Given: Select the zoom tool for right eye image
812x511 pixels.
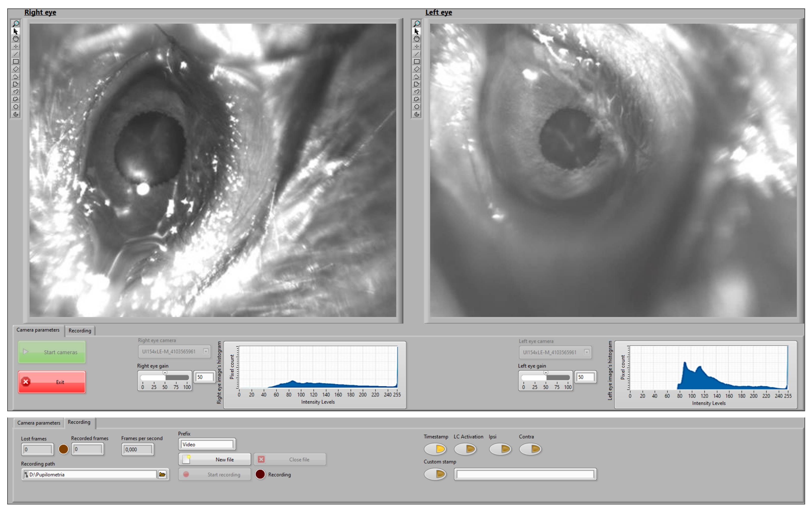Looking at the screenshot, I should click(x=16, y=24).
